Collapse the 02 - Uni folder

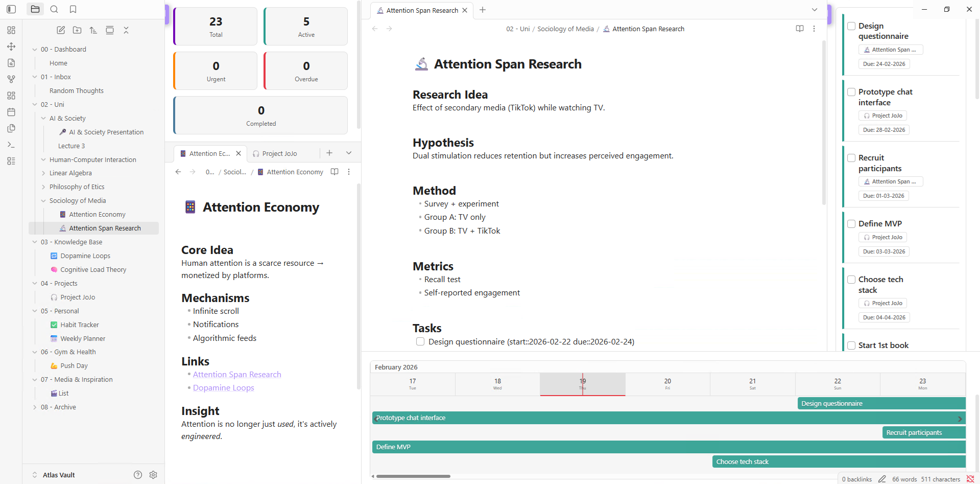[35, 105]
